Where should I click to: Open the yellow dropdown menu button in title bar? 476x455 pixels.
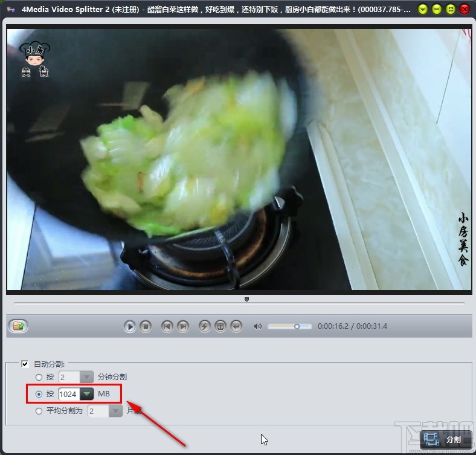423,10
